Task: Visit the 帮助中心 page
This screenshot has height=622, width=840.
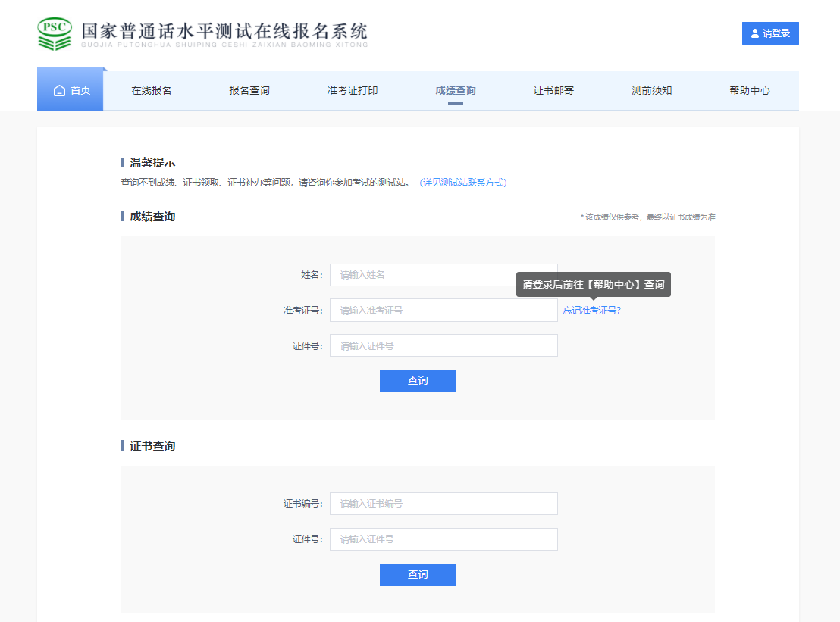Action: click(x=750, y=91)
